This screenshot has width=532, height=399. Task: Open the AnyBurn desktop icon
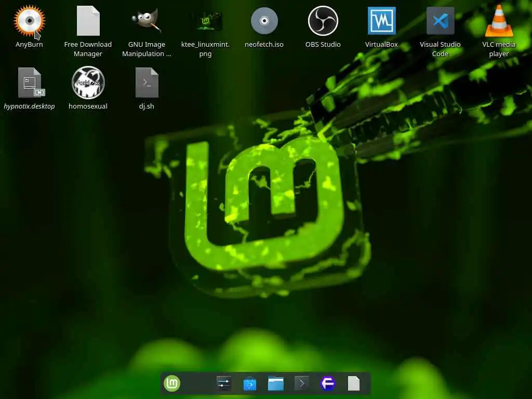coord(29,21)
